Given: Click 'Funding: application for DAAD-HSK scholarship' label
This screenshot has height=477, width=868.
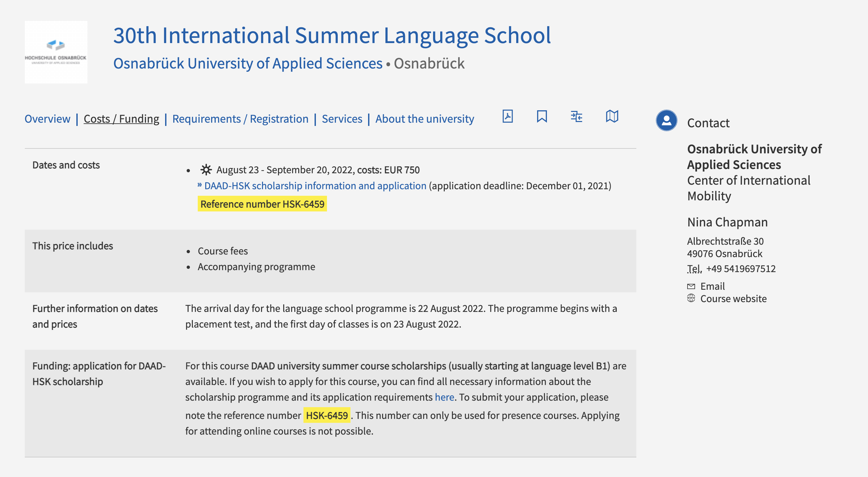Looking at the screenshot, I should tap(99, 374).
